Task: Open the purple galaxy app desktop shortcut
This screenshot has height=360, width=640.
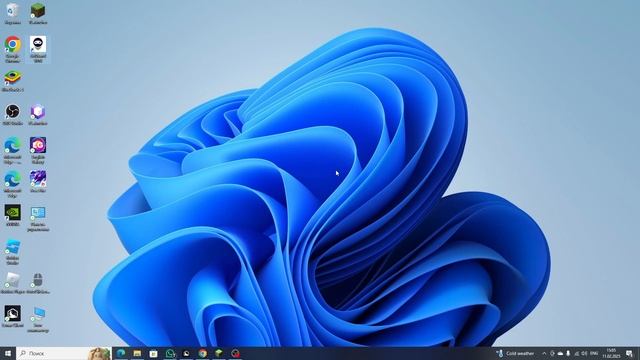Action: point(38,151)
